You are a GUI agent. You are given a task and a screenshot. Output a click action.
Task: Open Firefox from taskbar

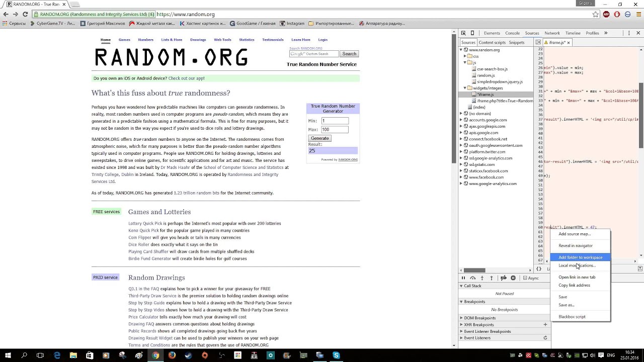172,355
